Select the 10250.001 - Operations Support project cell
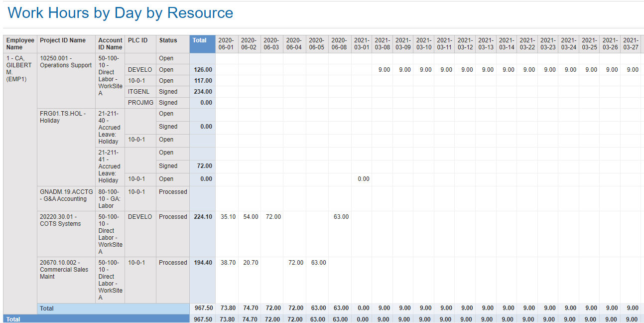 click(66, 62)
